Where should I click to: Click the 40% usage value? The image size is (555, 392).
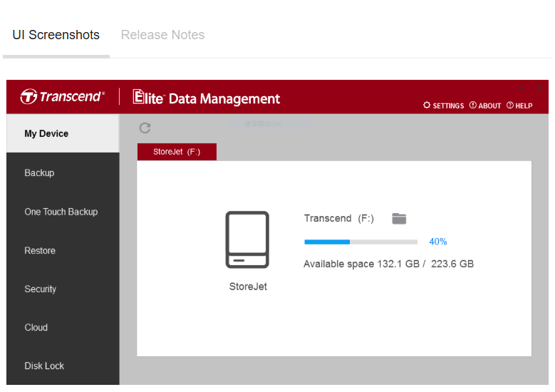[438, 242]
